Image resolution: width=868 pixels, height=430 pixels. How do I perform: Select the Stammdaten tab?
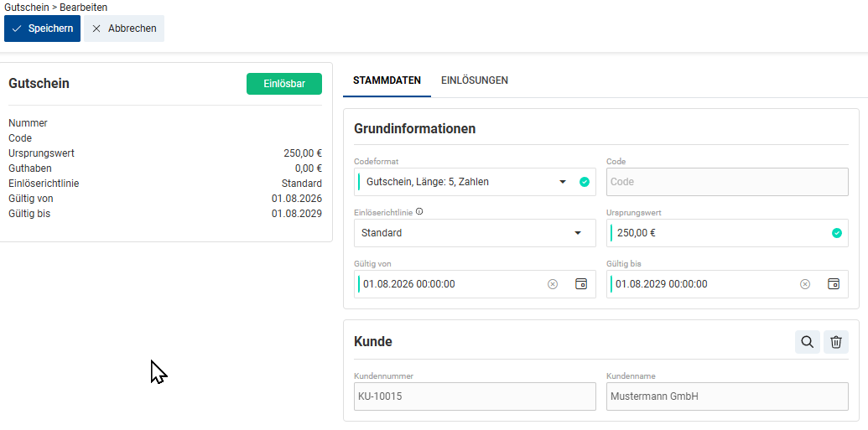pyautogui.click(x=387, y=80)
